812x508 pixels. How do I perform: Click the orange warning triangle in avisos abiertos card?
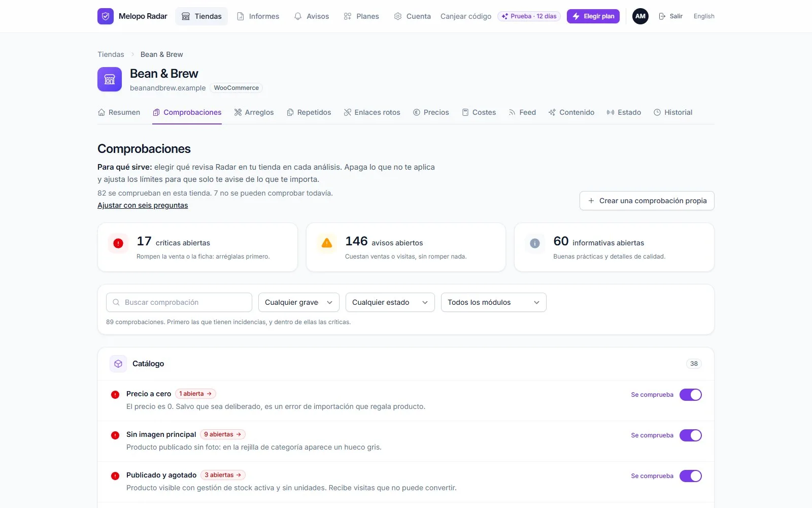tap(327, 243)
